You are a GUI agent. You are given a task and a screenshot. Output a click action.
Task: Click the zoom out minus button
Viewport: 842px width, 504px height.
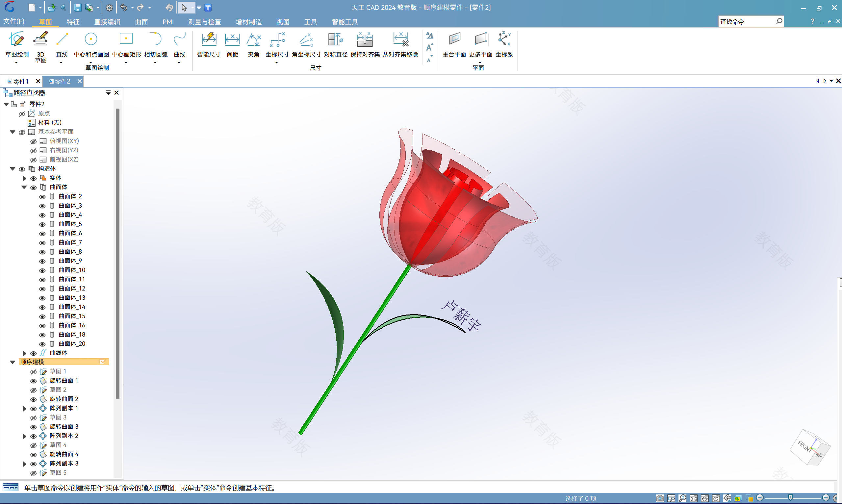tap(760, 498)
